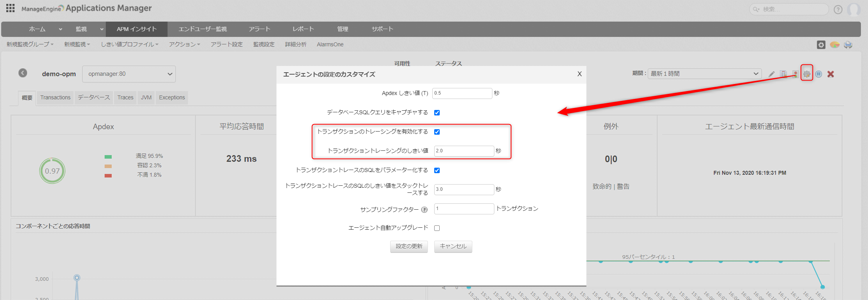Click the transaction tracing threshold field
The image size is (868, 300).
[464, 151]
